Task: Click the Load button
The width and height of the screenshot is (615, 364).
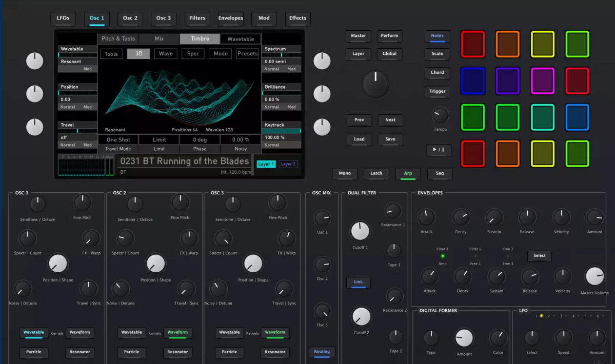Action: pos(359,139)
